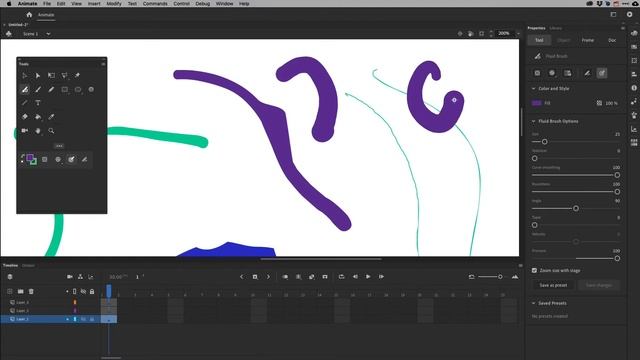Image resolution: width=640 pixels, height=360 pixels.
Task: Select the Asset Warp pin tool
Action: tap(77, 76)
